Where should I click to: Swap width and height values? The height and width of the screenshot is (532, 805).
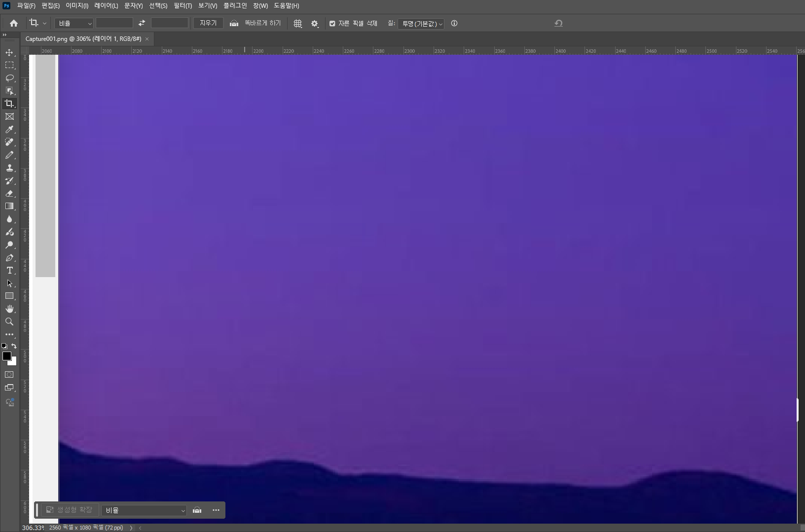(142, 23)
